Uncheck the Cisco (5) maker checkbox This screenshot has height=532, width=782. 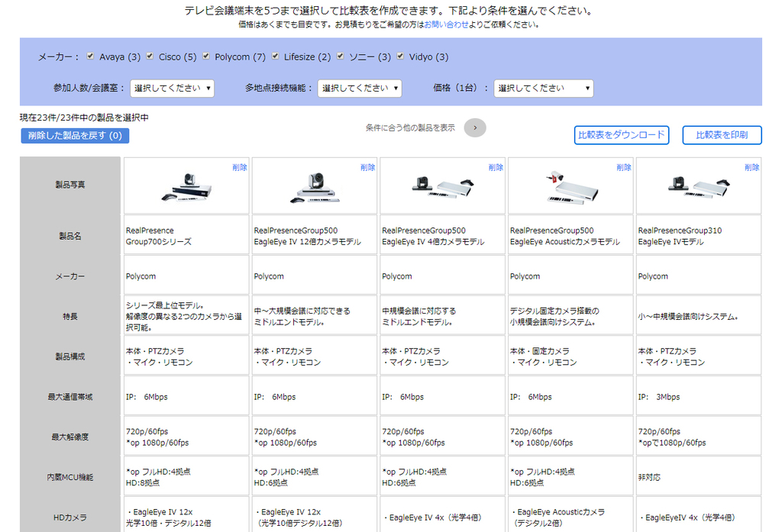tap(150, 56)
